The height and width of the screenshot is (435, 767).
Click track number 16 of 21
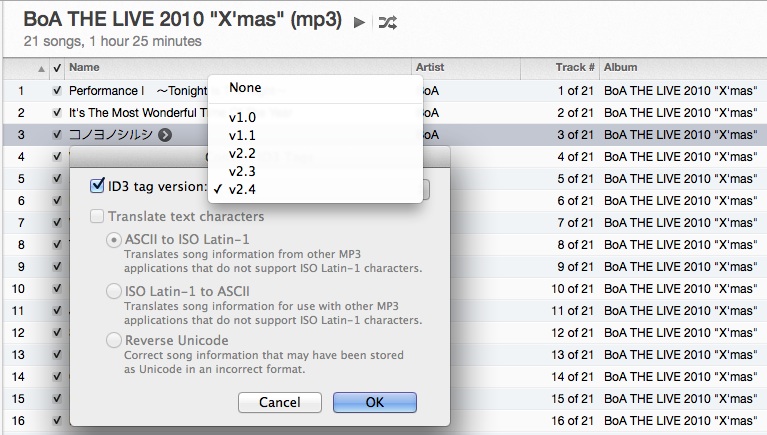pos(572,421)
